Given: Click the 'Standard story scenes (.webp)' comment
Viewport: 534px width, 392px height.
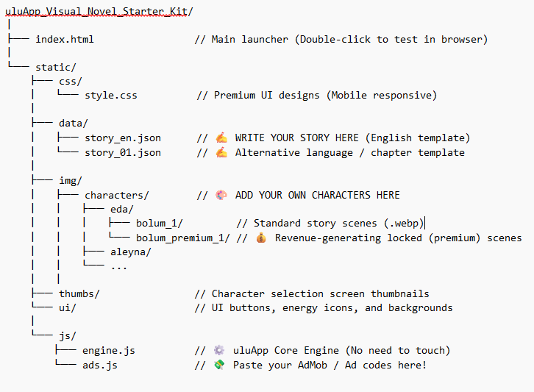Looking at the screenshot, I should click(330, 224).
